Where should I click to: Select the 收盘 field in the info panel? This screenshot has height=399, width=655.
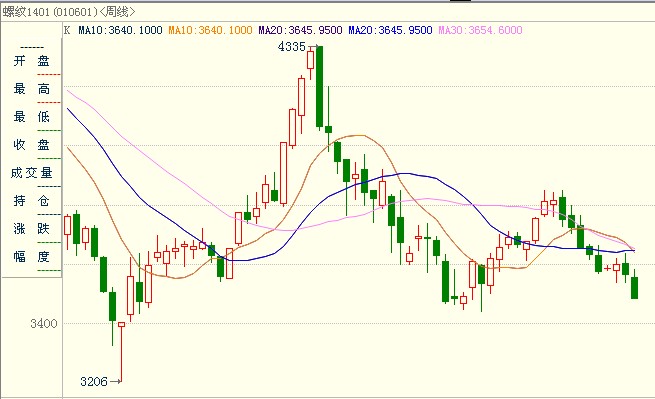click(31, 145)
